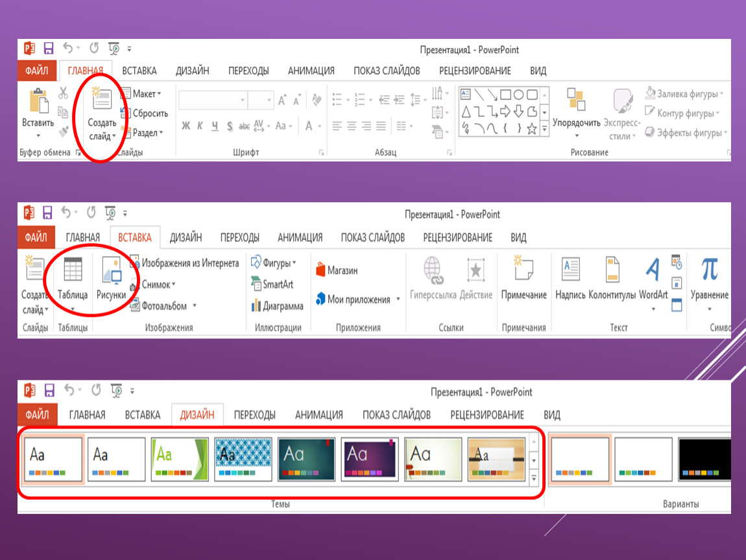Click increase font size icon

click(x=282, y=100)
